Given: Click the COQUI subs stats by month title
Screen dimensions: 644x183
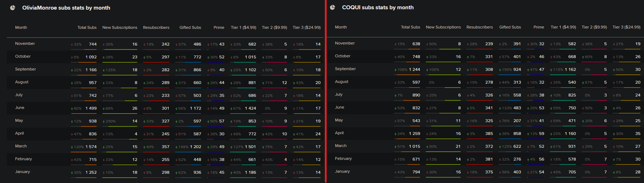Looking at the screenshot, I should (378, 7).
